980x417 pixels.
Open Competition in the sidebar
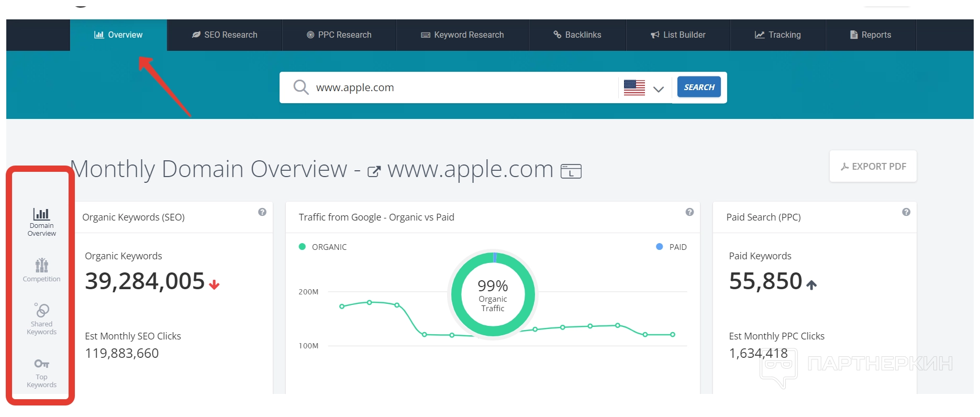(42, 270)
